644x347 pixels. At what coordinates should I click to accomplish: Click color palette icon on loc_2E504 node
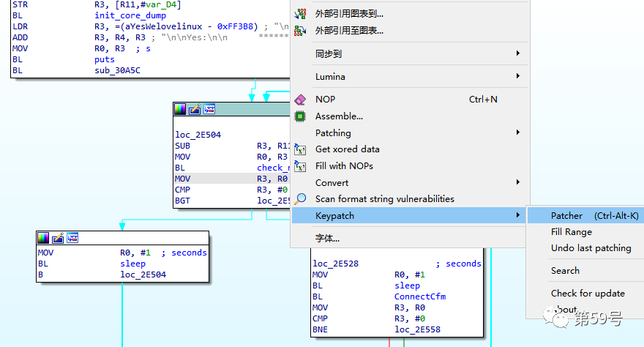tap(180, 109)
